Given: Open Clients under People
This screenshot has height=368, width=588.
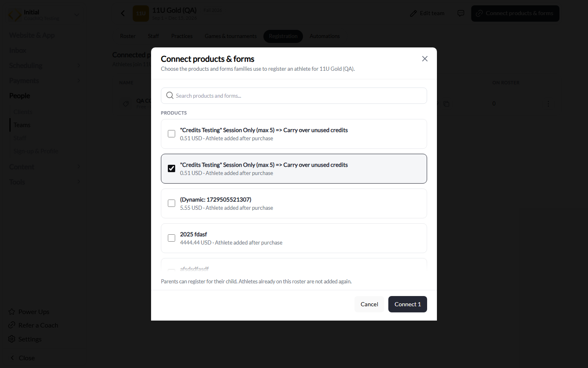Looking at the screenshot, I should click(x=23, y=112).
